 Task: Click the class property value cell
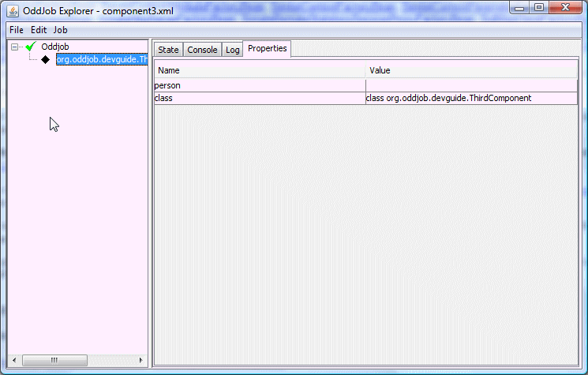click(x=471, y=98)
